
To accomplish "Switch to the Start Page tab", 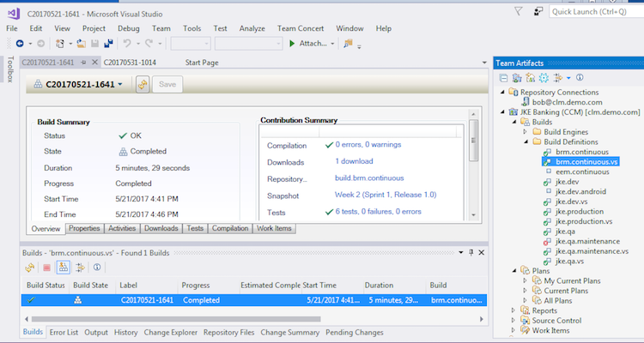I will click(x=202, y=63).
